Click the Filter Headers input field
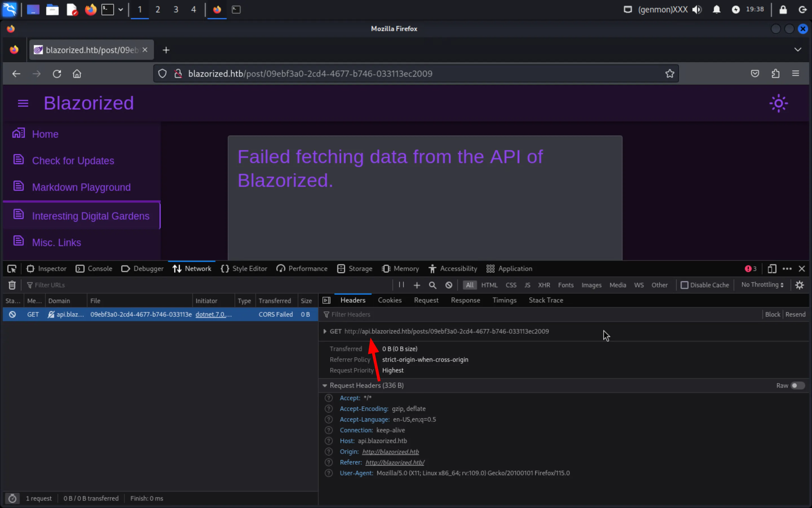 [x=540, y=314]
